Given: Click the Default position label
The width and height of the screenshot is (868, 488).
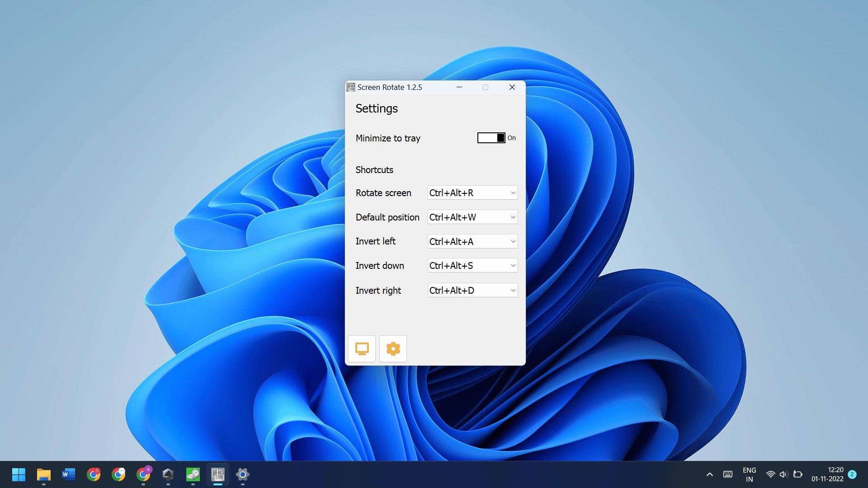Looking at the screenshot, I should (387, 217).
